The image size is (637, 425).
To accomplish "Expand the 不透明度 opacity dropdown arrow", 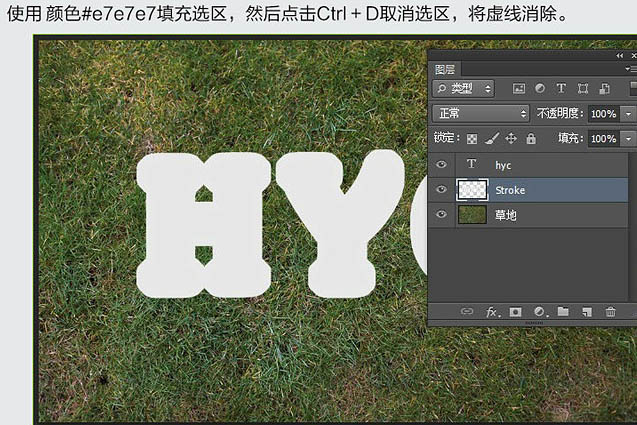I will [628, 114].
